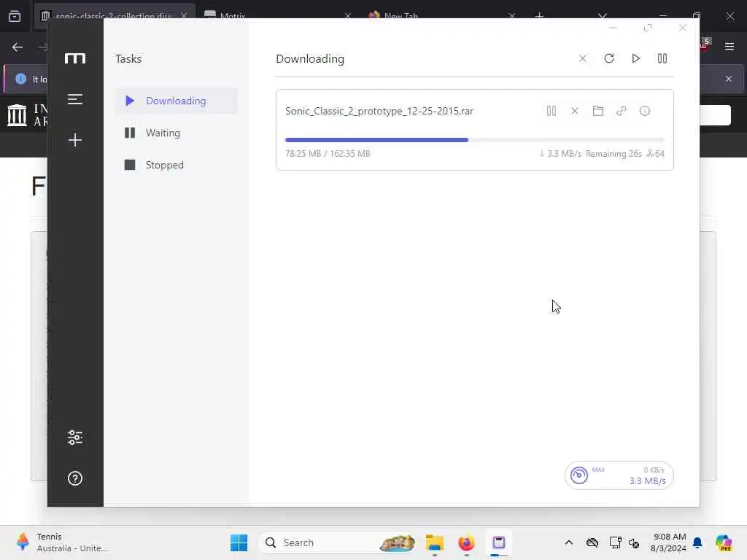This screenshot has width=747, height=560.
Task: Delete selected tasks from the Downloading header
Action: pyautogui.click(x=583, y=58)
